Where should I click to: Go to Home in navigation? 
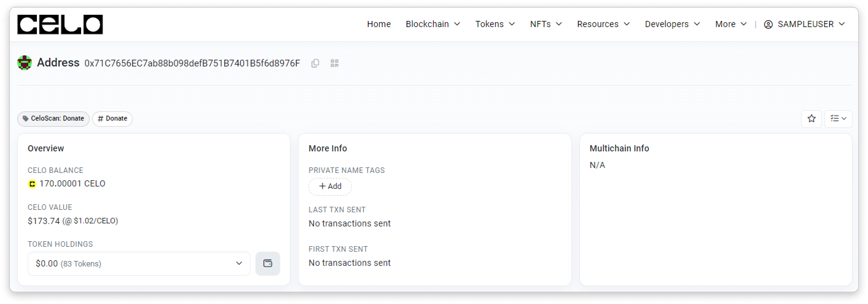[379, 24]
